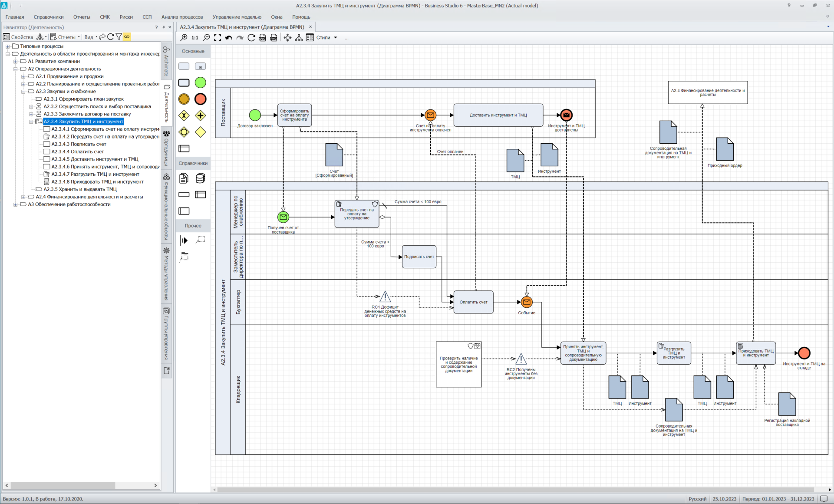Select the exclusive gateway X shape
Viewport: 834px width, 504px height.
click(x=184, y=115)
